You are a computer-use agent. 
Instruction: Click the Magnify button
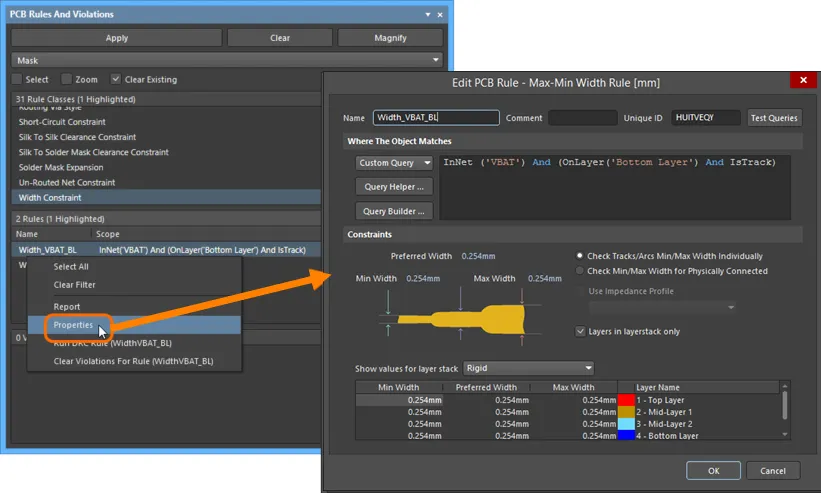pyautogui.click(x=390, y=38)
